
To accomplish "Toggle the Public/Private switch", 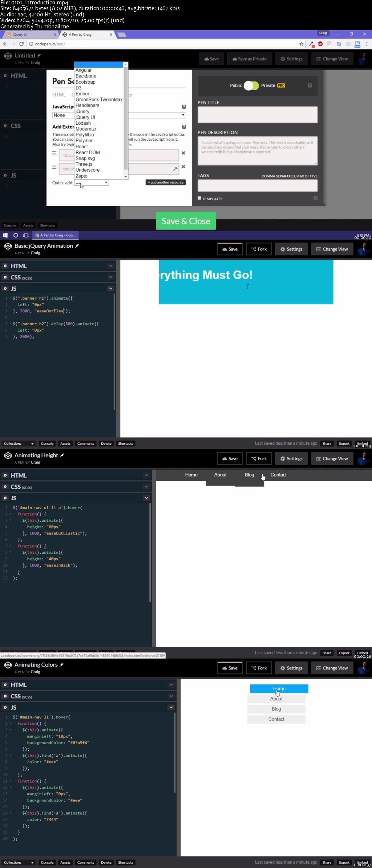I will tap(251, 85).
